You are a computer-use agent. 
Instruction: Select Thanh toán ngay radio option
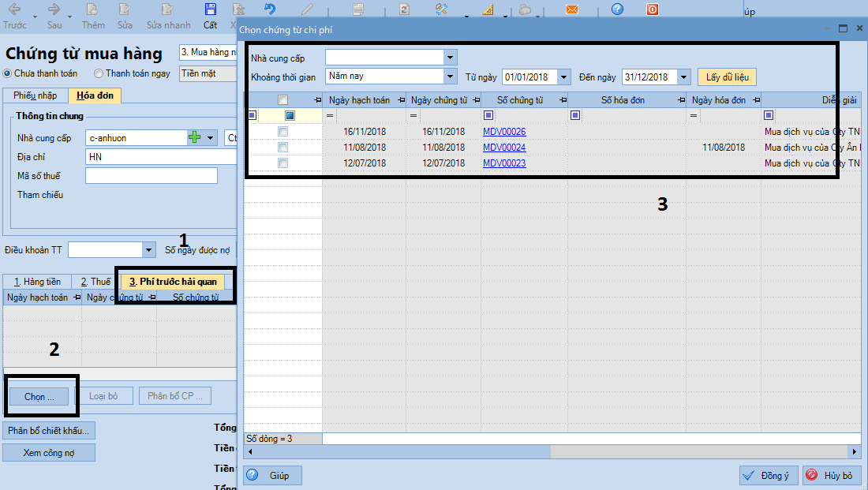click(99, 73)
